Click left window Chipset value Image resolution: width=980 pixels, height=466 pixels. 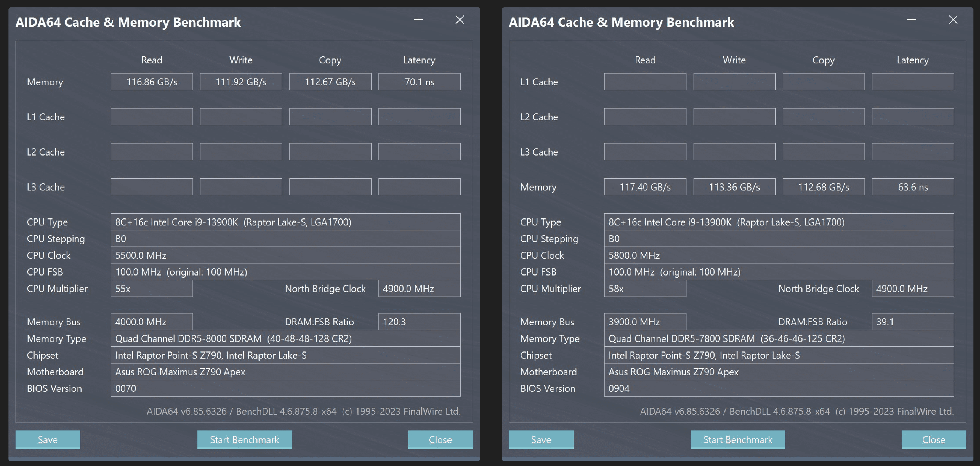point(286,355)
